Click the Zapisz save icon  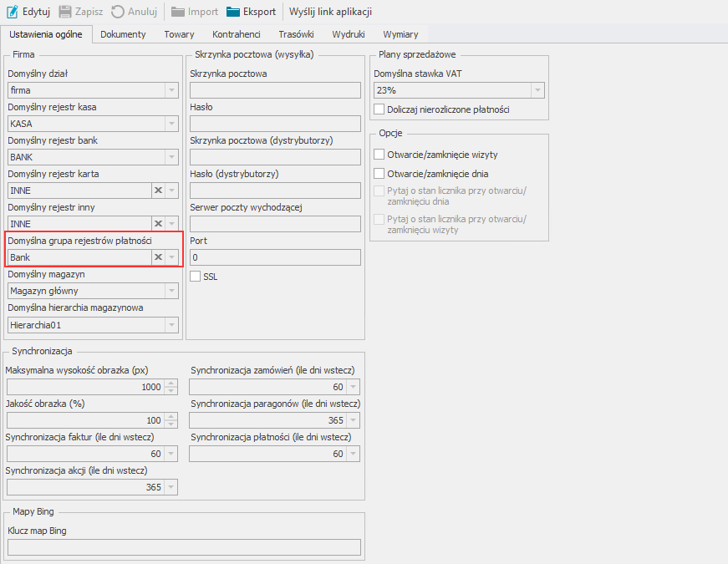pos(65,12)
